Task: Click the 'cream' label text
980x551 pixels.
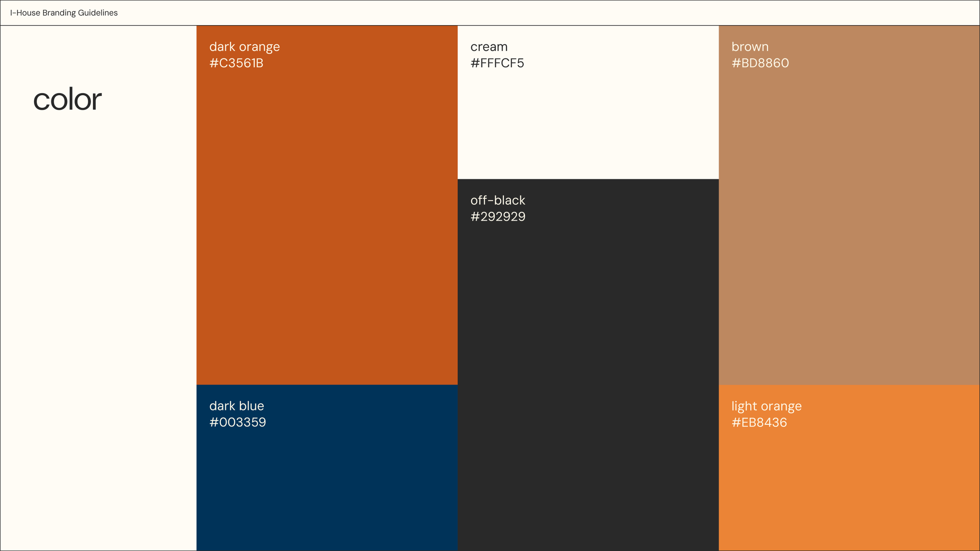Action: 489,47
